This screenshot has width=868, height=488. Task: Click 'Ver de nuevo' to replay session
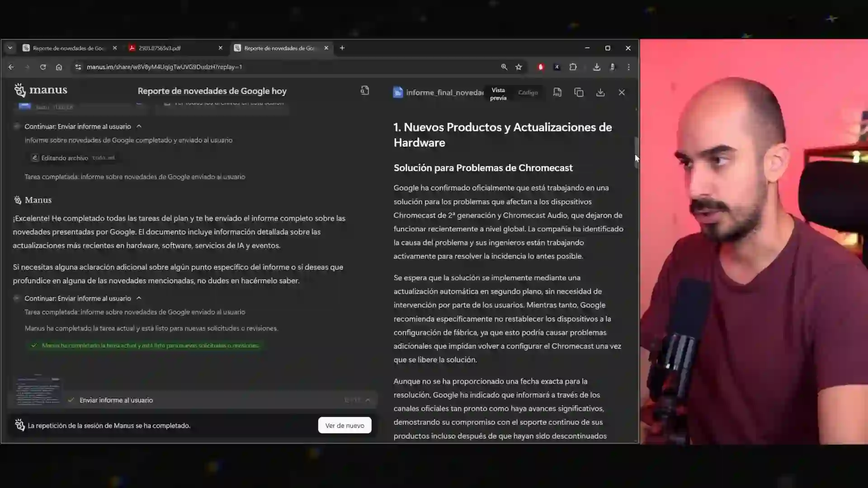pyautogui.click(x=344, y=425)
